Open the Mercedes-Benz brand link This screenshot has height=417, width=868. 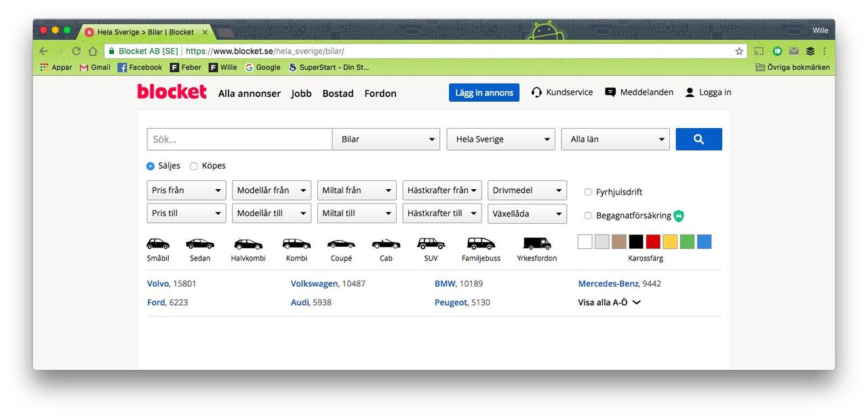tap(608, 283)
